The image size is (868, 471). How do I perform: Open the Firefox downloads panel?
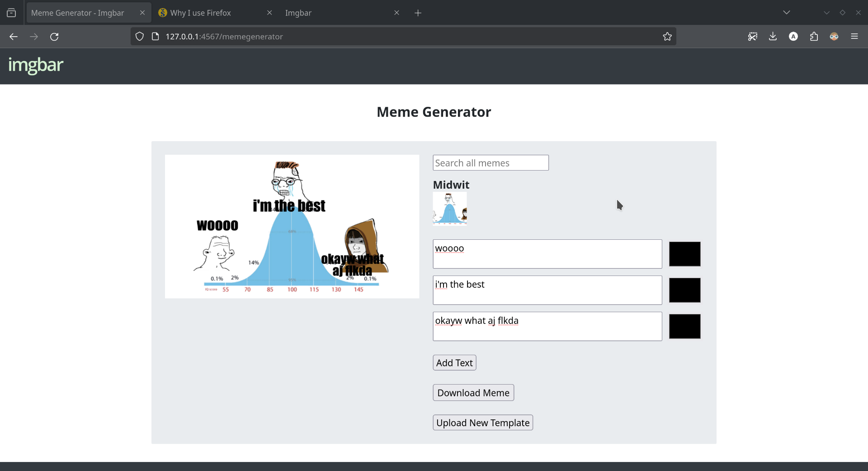coord(773,37)
